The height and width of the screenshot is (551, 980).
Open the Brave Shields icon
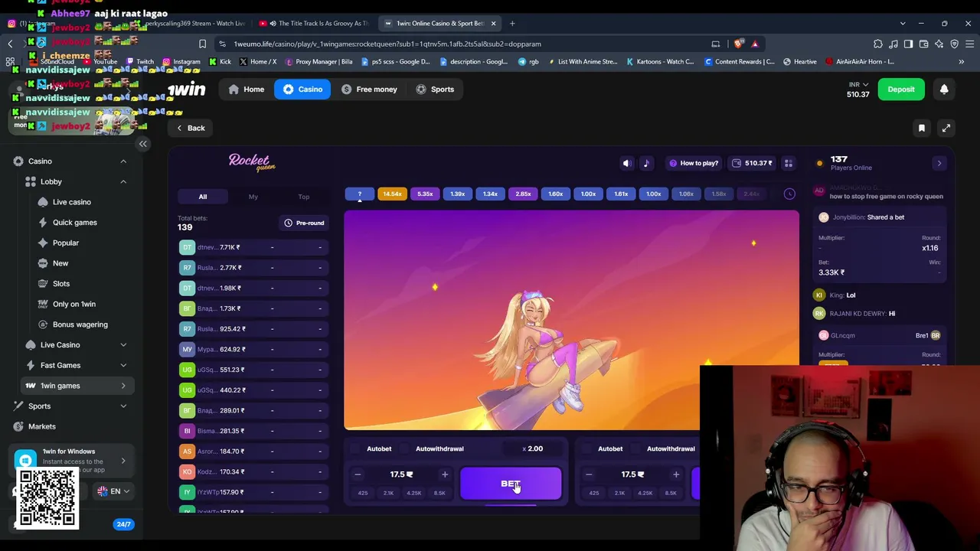click(x=738, y=44)
